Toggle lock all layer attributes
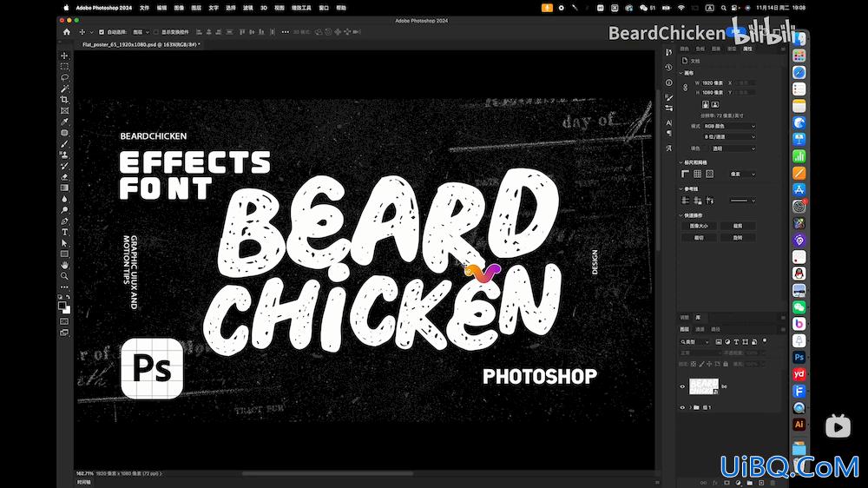 pos(726,364)
